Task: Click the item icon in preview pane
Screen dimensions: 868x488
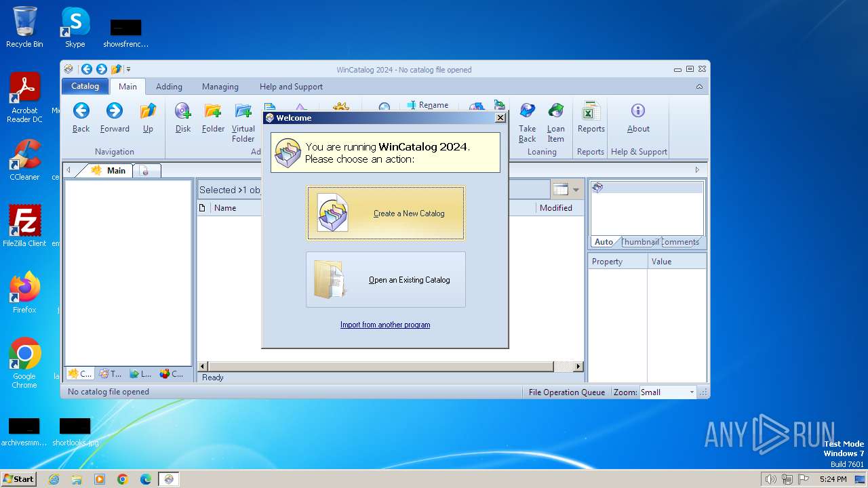Action: coord(597,188)
